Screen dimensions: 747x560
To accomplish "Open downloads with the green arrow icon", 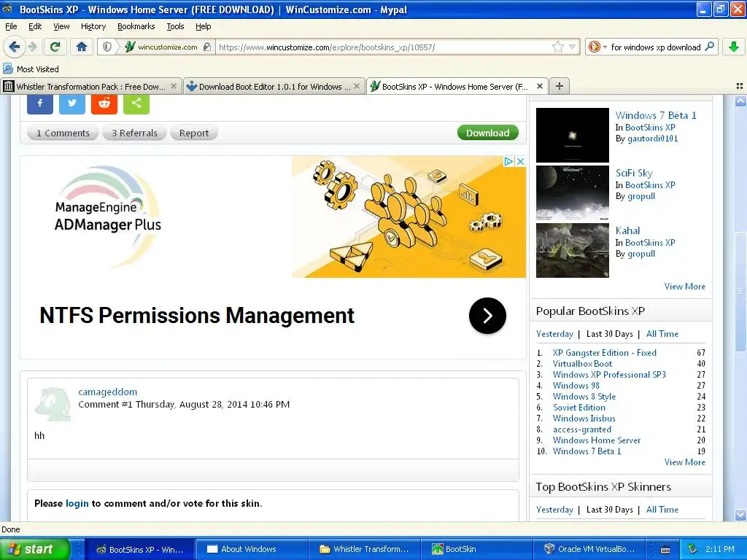I will [x=734, y=47].
